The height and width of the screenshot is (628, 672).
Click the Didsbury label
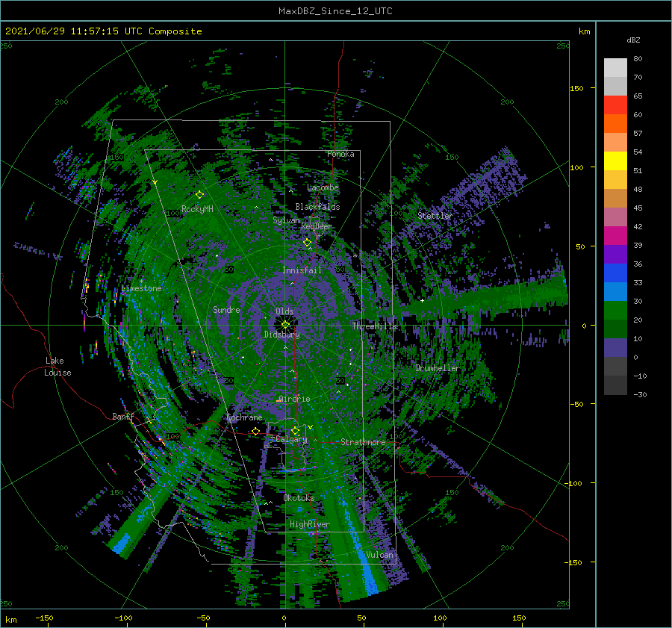(281, 335)
